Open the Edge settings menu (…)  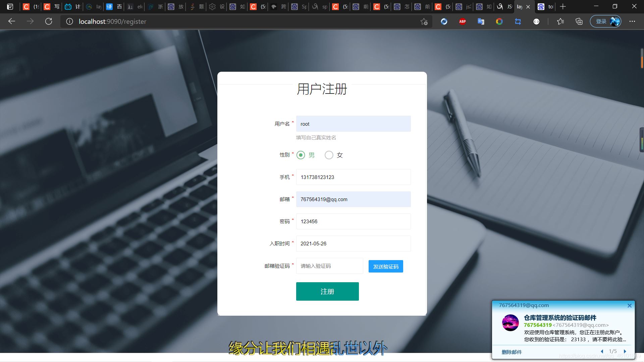632,21
